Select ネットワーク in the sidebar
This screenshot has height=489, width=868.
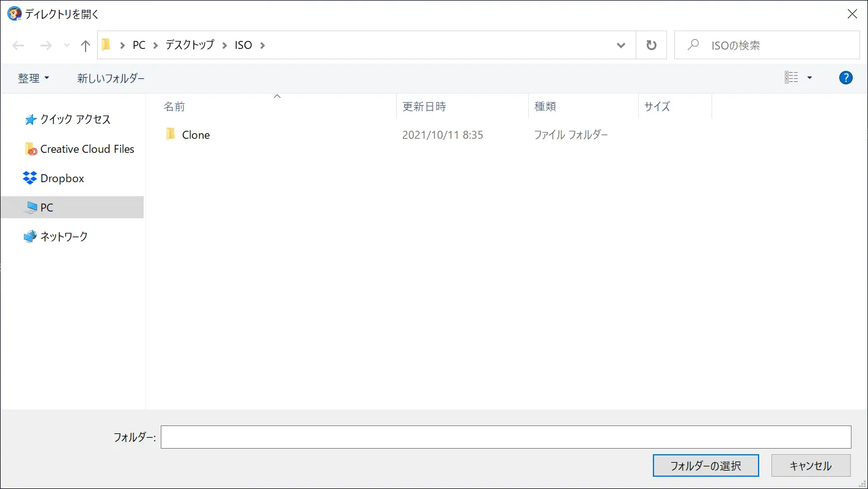point(64,237)
